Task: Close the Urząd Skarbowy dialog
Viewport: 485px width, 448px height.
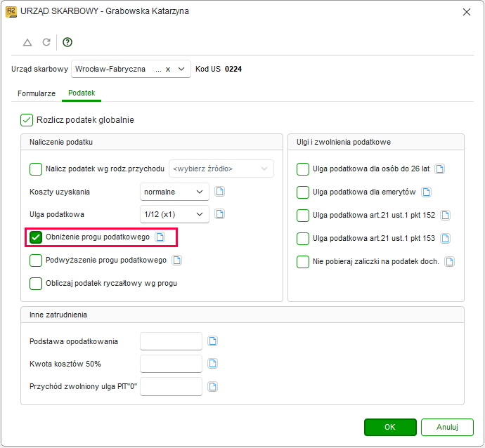Action: point(467,12)
